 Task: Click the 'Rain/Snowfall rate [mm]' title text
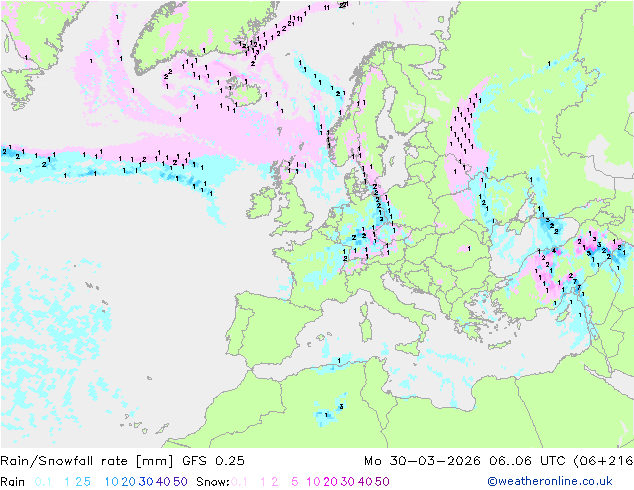point(87,460)
